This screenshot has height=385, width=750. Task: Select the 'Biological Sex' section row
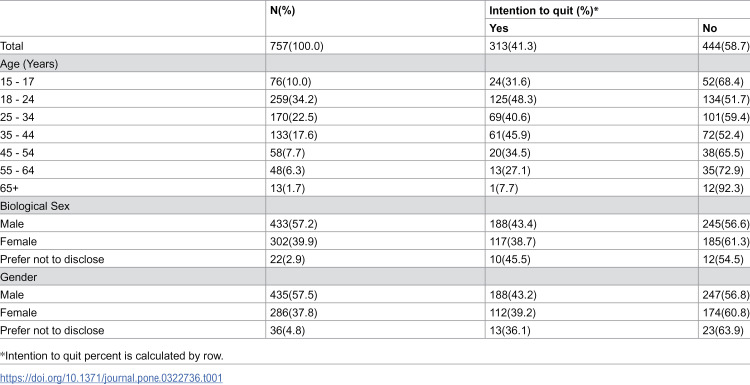pyautogui.click(x=375, y=206)
